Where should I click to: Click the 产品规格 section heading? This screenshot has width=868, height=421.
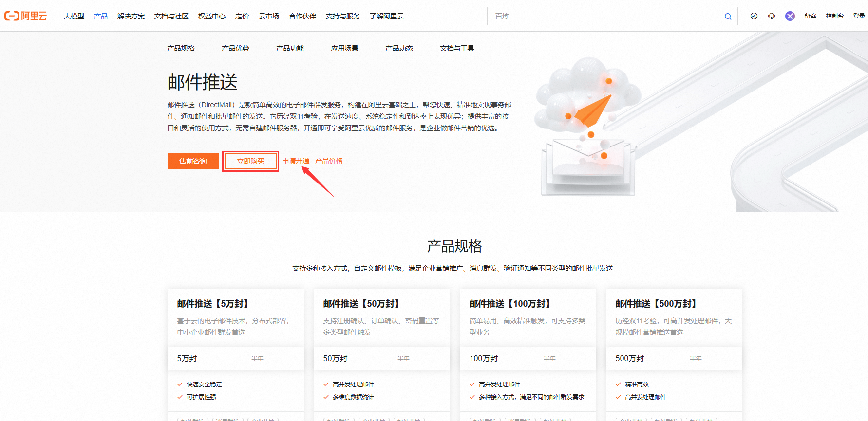(x=454, y=246)
